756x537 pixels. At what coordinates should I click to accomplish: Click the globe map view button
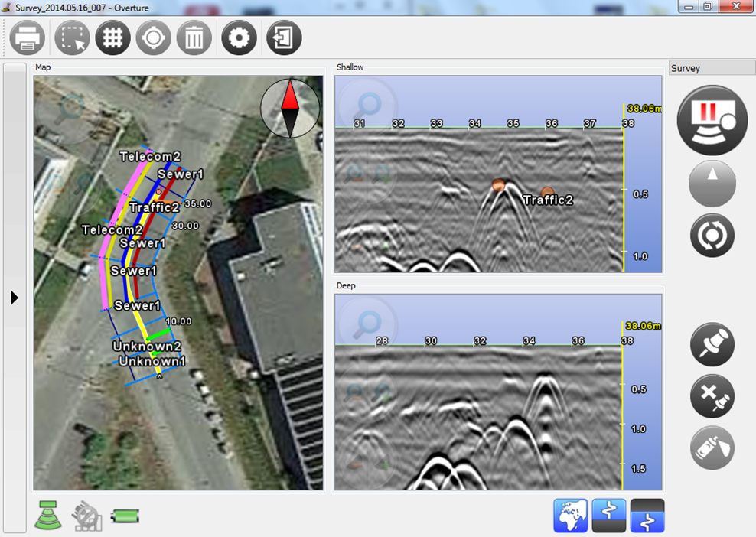pyautogui.click(x=571, y=516)
